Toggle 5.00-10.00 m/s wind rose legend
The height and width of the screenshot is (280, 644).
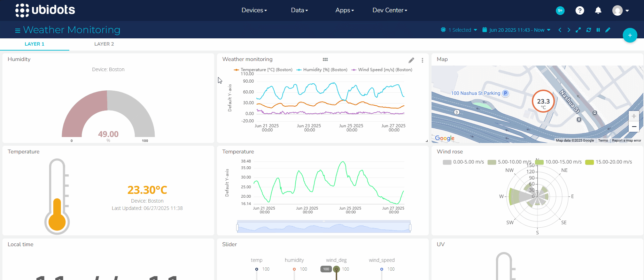tap(509, 162)
